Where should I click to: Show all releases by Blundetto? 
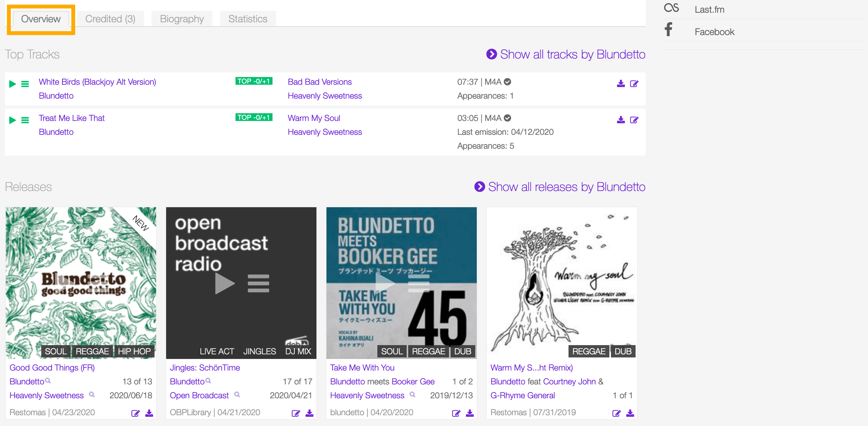pos(567,187)
